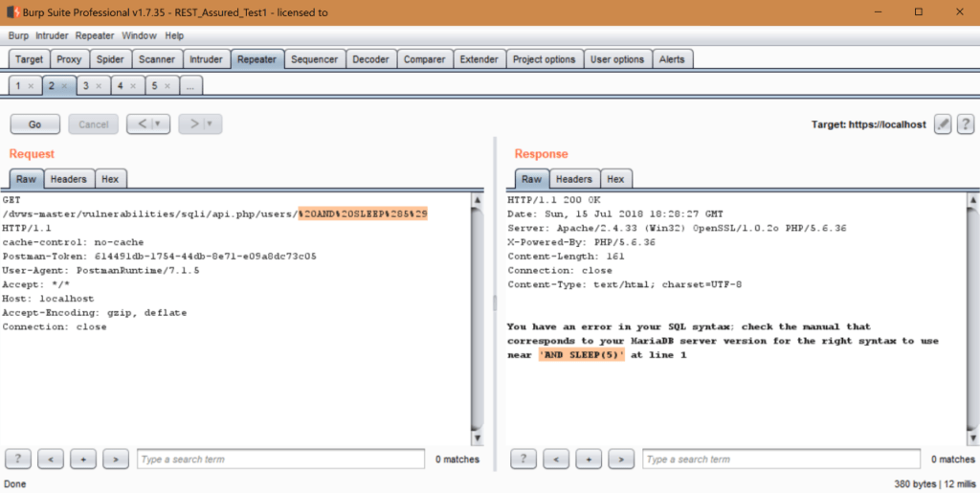980x493 pixels.
Task: Click previous match arrow in request search
Action: 51,459
